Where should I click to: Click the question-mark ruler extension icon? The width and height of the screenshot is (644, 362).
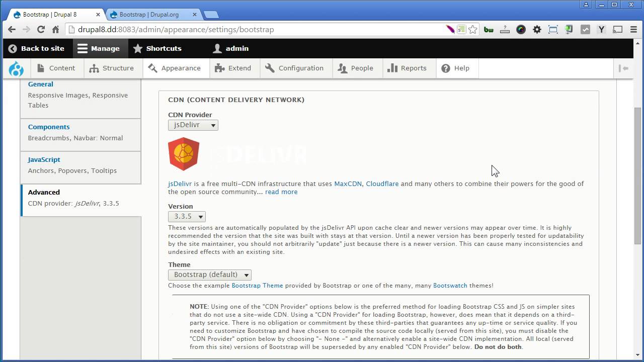tap(505, 30)
